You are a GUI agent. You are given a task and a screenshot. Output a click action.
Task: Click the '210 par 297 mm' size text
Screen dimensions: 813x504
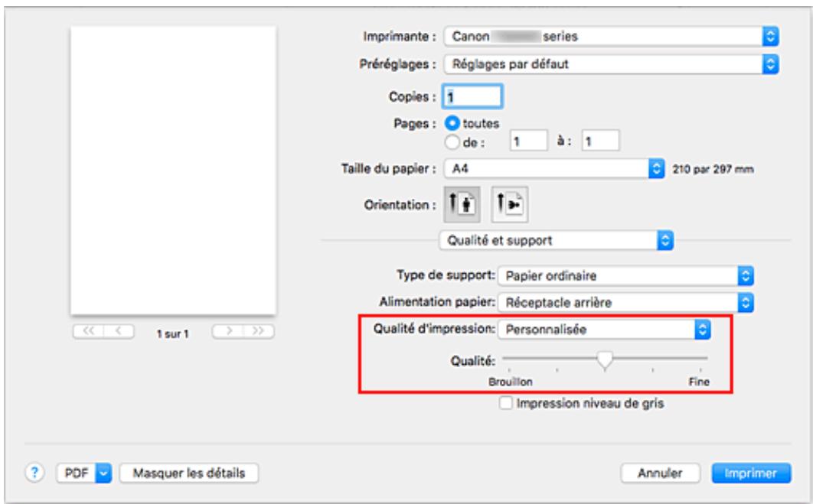713,169
